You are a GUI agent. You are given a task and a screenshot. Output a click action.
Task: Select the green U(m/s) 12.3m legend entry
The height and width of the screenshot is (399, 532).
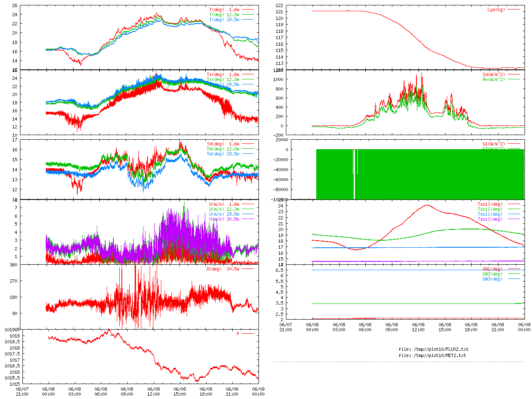(224, 209)
